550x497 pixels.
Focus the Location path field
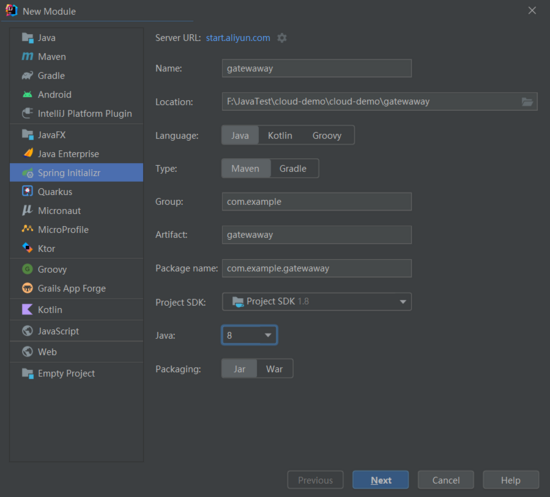pos(380,102)
